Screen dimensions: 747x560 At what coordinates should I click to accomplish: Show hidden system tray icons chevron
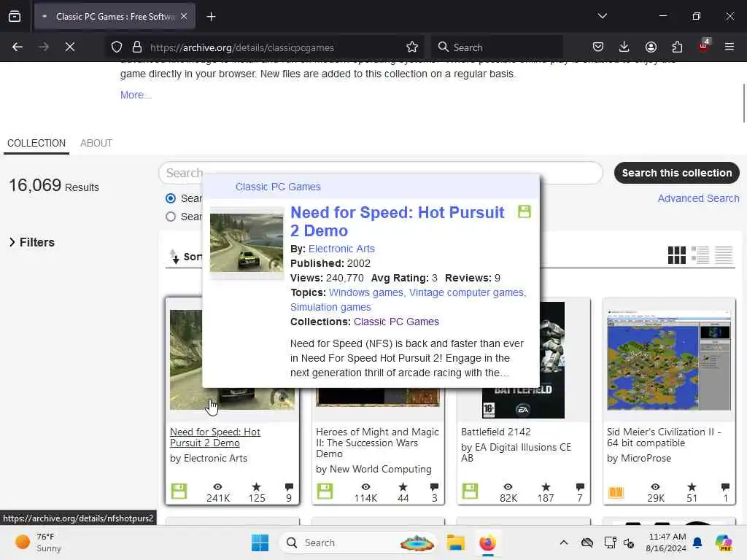point(564,542)
